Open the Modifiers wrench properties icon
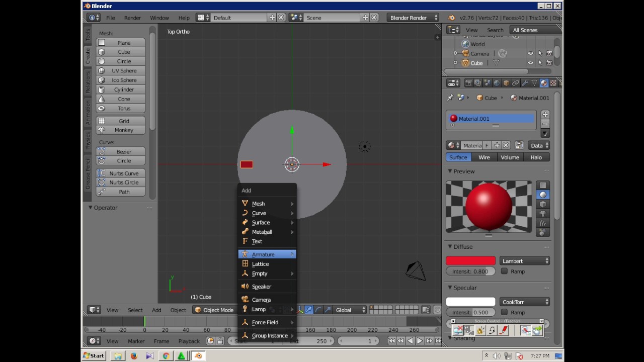644x362 pixels. coord(525,83)
